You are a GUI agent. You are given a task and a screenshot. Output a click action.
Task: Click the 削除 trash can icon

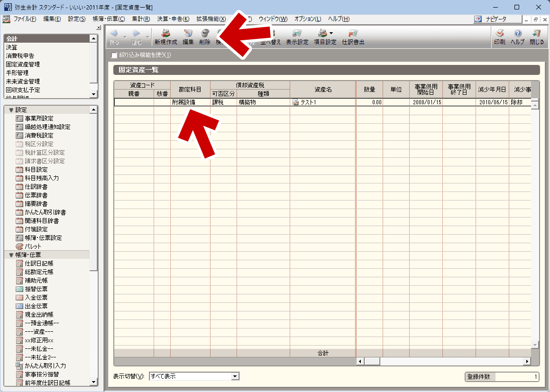pyautogui.click(x=205, y=37)
